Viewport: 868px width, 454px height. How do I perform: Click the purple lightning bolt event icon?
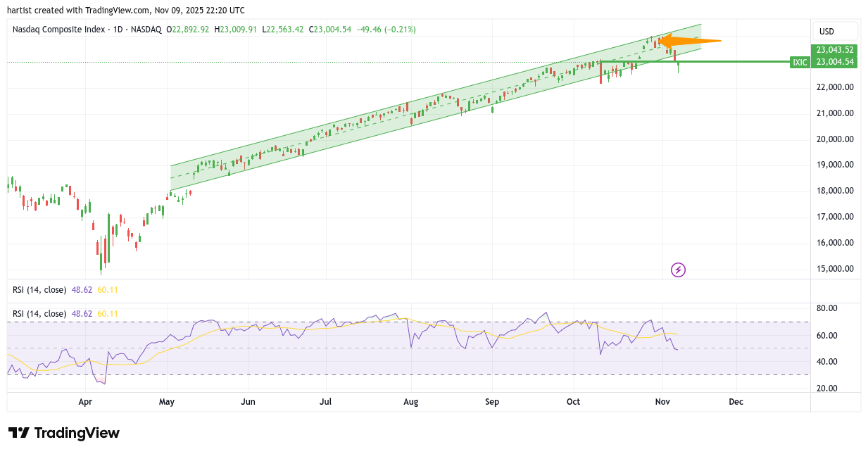coord(678,270)
